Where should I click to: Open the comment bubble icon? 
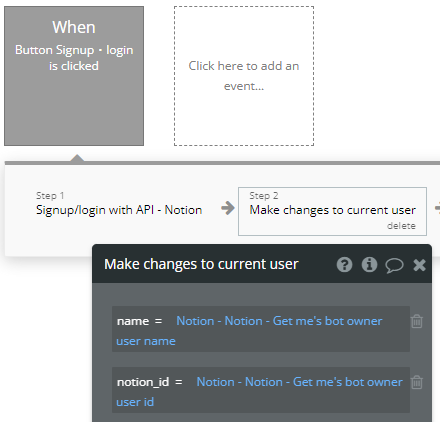(x=394, y=266)
